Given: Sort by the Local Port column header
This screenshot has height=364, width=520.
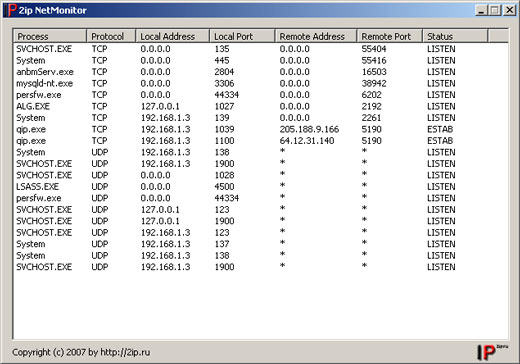Looking at the screenshot, I should (242, 36).
